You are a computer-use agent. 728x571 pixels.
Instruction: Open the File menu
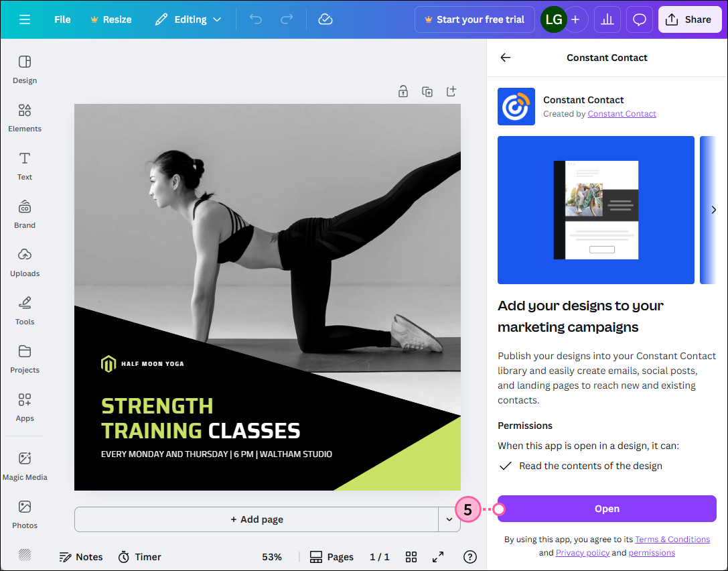(x=62, y=19)
